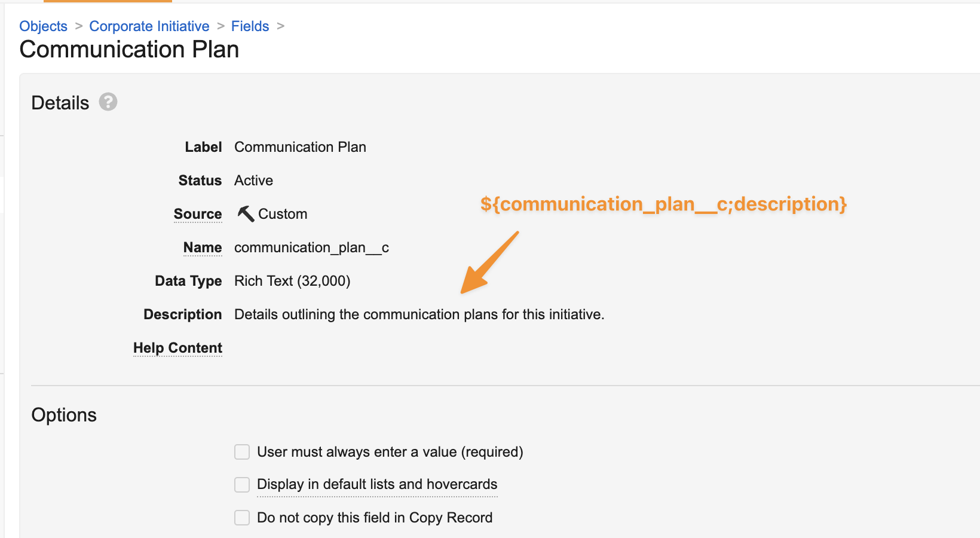Toggle 'Display in default lists and hovercards' checkbox
980x538 pixels.
[242, 484]
